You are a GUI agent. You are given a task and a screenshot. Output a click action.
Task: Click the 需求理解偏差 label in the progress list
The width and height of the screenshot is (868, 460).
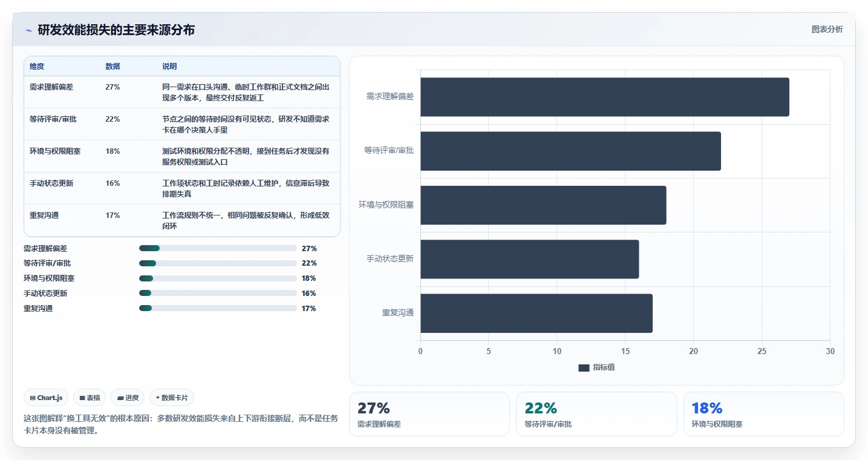(45, 248)
